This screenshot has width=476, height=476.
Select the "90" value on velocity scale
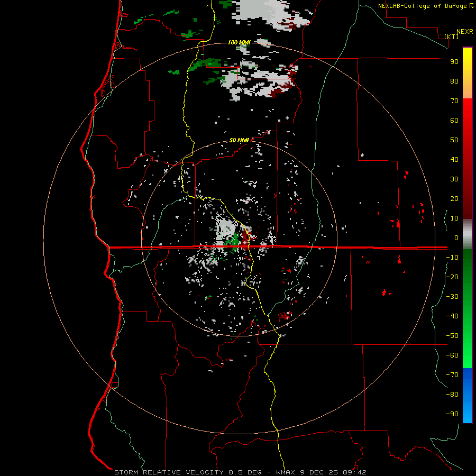[x=454, y=62]
